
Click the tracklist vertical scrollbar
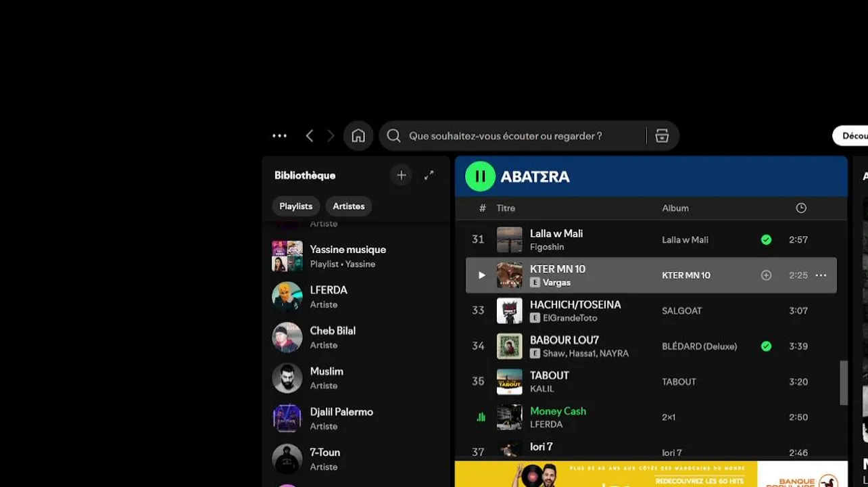843,383
